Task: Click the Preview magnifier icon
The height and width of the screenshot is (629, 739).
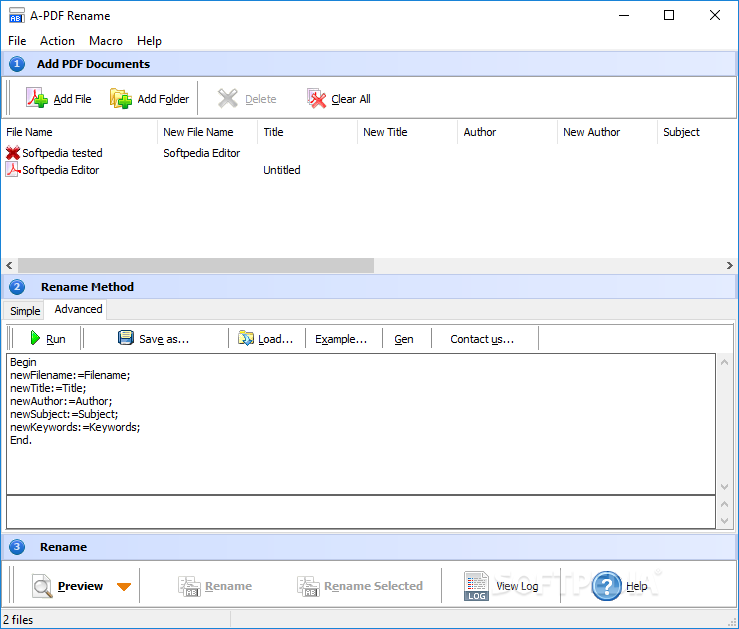Action: 42,586
